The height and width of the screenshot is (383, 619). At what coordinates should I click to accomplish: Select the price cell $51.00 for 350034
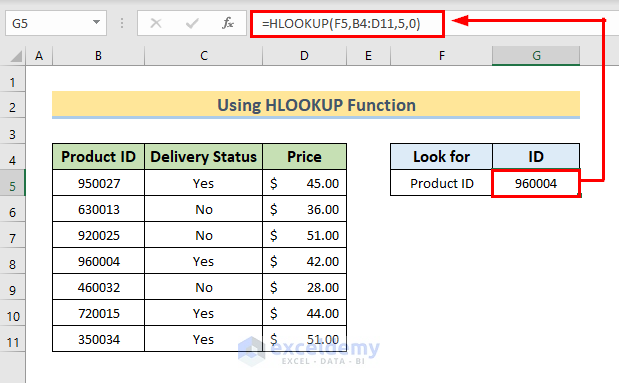pos(304,339)
